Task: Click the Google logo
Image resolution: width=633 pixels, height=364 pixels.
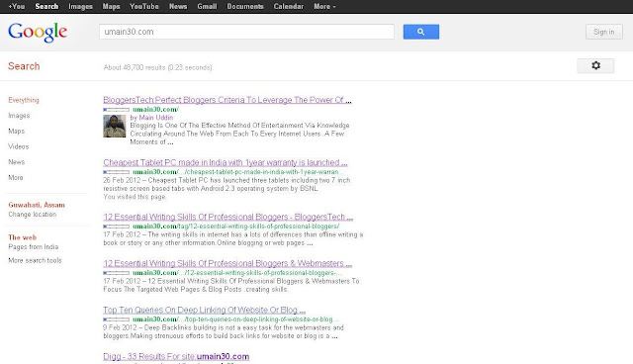Action: tap(38, 33)
